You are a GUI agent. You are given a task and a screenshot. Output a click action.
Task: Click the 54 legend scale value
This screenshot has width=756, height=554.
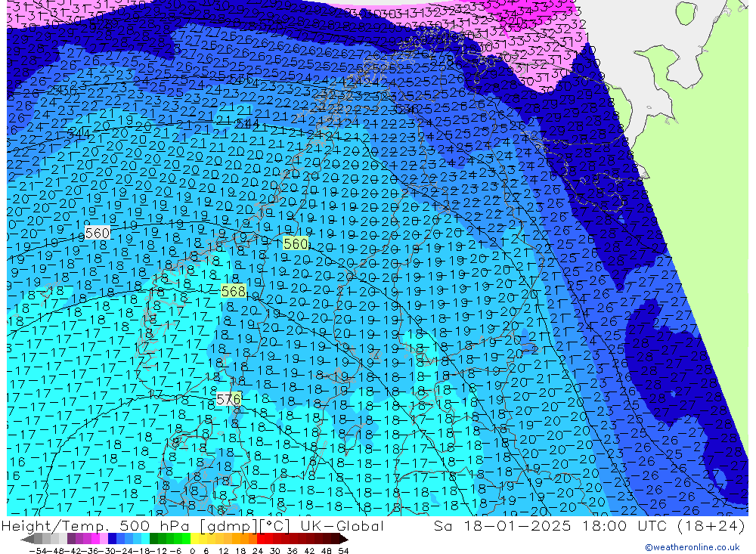tap(343, 551)
